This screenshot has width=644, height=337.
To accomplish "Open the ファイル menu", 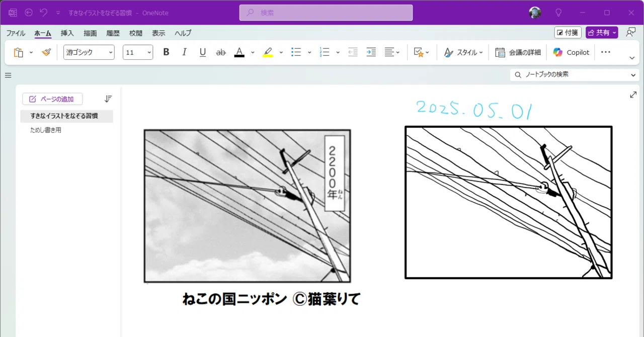I will pos(16,33).
